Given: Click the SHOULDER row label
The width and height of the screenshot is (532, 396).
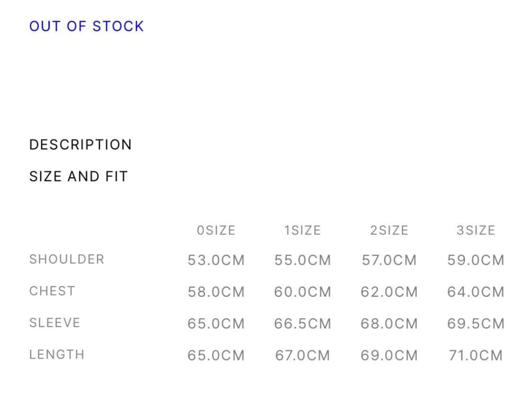Looking at the screenshot, I should 67,259.
